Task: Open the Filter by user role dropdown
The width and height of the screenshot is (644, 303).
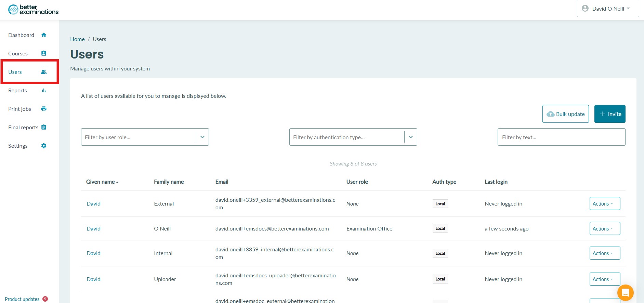Action: pos(145,137)
